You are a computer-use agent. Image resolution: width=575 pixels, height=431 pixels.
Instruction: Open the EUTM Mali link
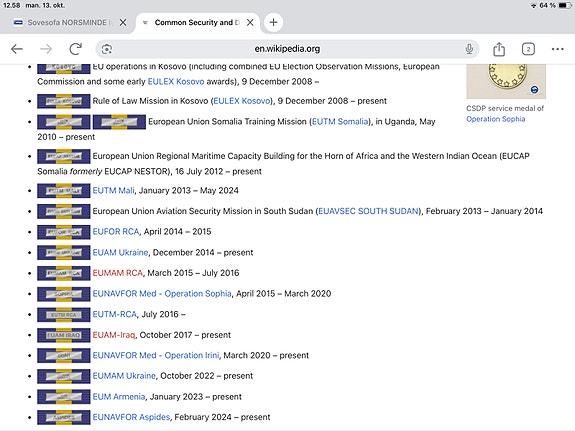click(x=113, y=190)
